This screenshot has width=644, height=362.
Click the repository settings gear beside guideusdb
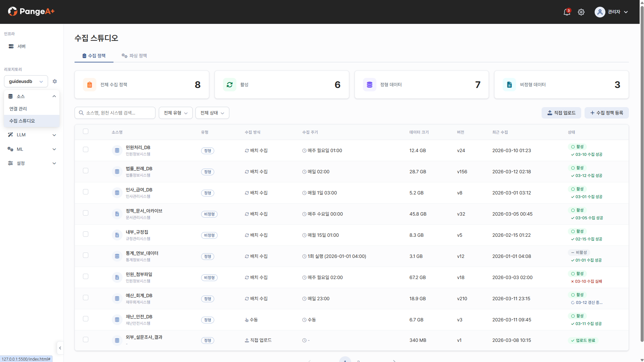pos(55,81)
